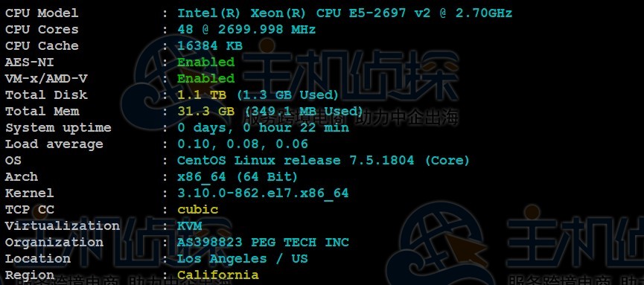
Task: Click the yellow 1.1 TB disk value
Action: [202, 95]
